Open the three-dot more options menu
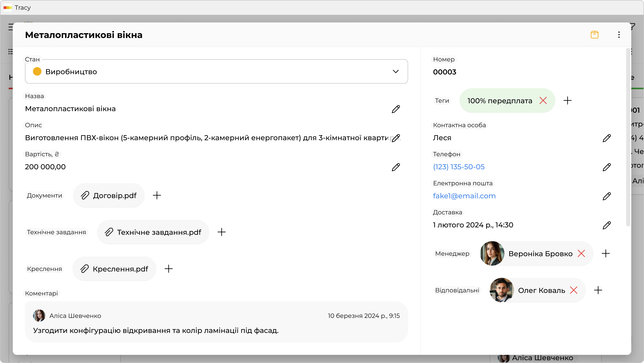Viewport: 644px width, 363px height. 619,35
